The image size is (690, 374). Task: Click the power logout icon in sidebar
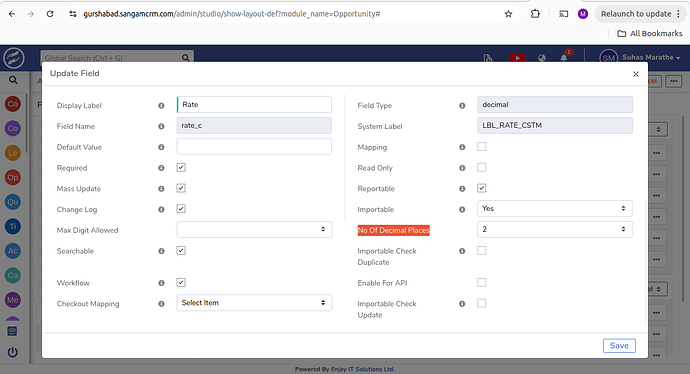(x=13, y=352)
